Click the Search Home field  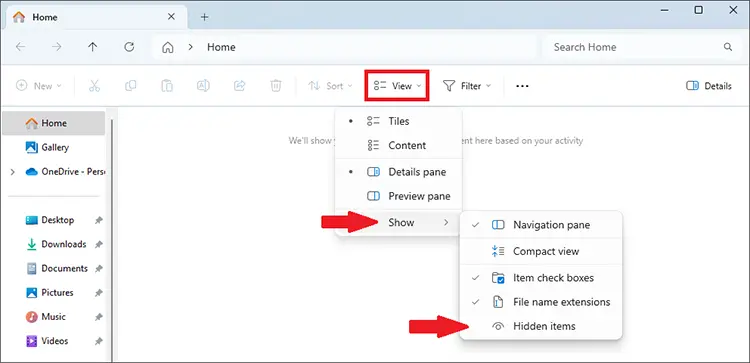tap(641, 47)
